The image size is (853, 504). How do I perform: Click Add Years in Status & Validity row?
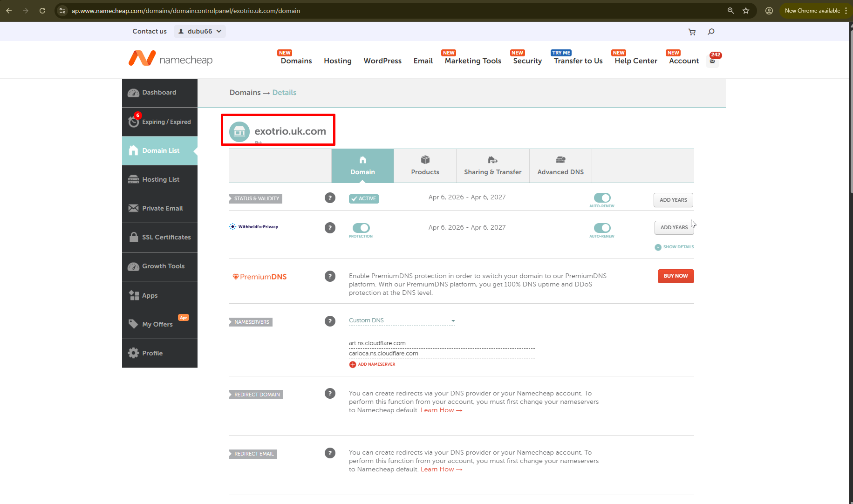(x=673, y=200)
